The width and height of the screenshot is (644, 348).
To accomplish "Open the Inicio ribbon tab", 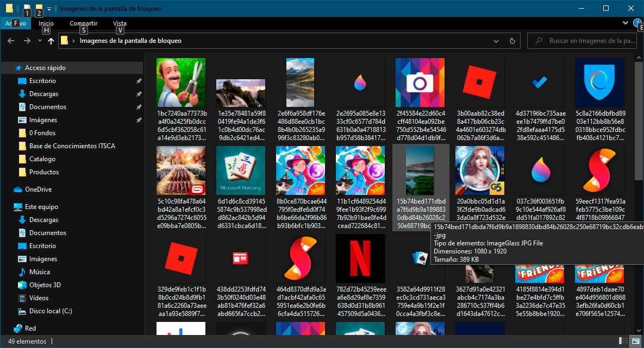I will tap(46, 23).
